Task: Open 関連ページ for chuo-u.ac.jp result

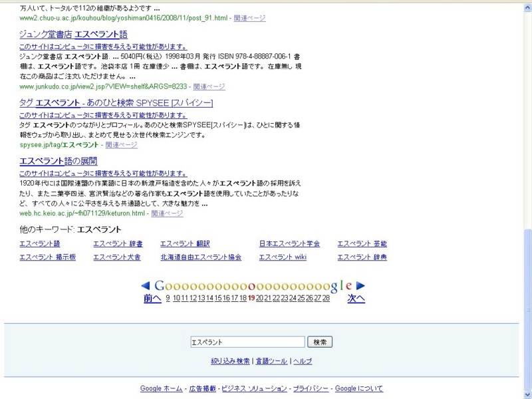Action: point(250,18)
